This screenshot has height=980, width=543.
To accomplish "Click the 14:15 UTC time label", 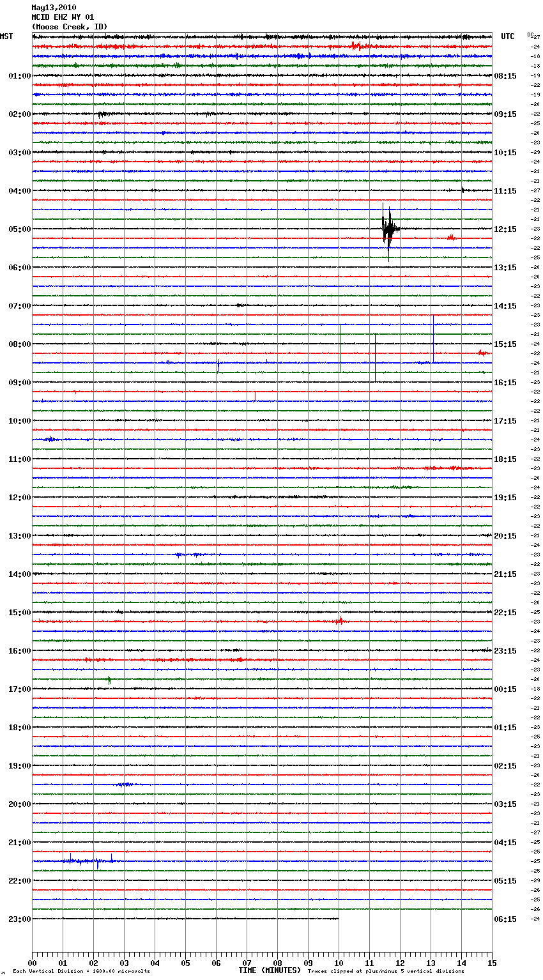I will coord(505,306).
